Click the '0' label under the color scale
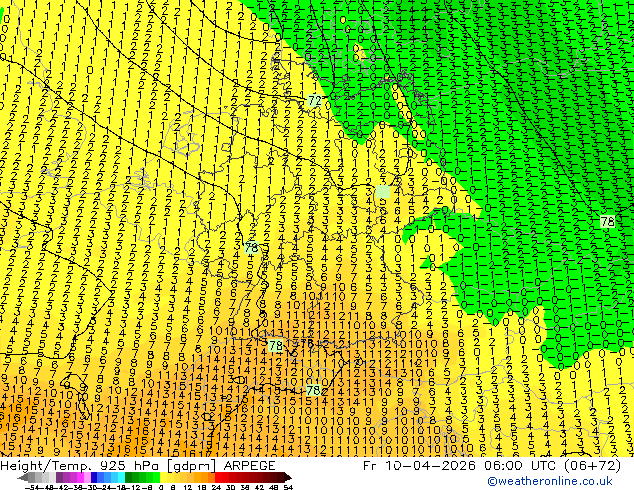Image resolution: width=634 pixels, height=490 pixels. point(161,488)
